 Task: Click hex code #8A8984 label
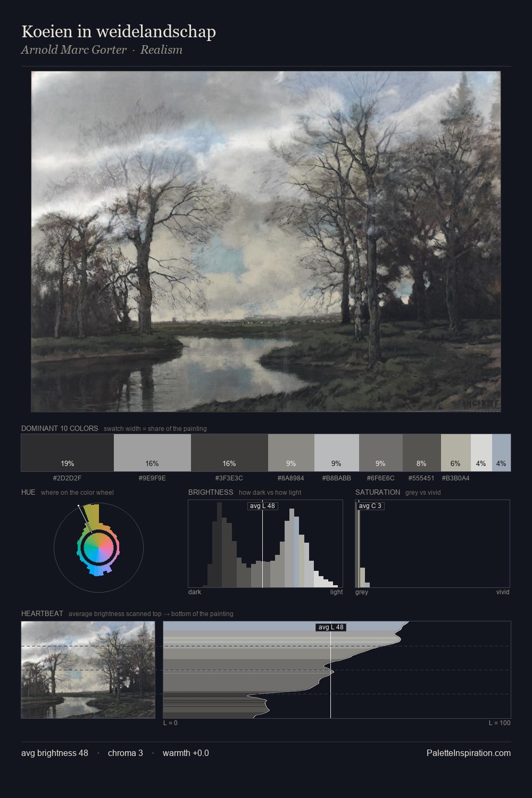coord(291,478)
